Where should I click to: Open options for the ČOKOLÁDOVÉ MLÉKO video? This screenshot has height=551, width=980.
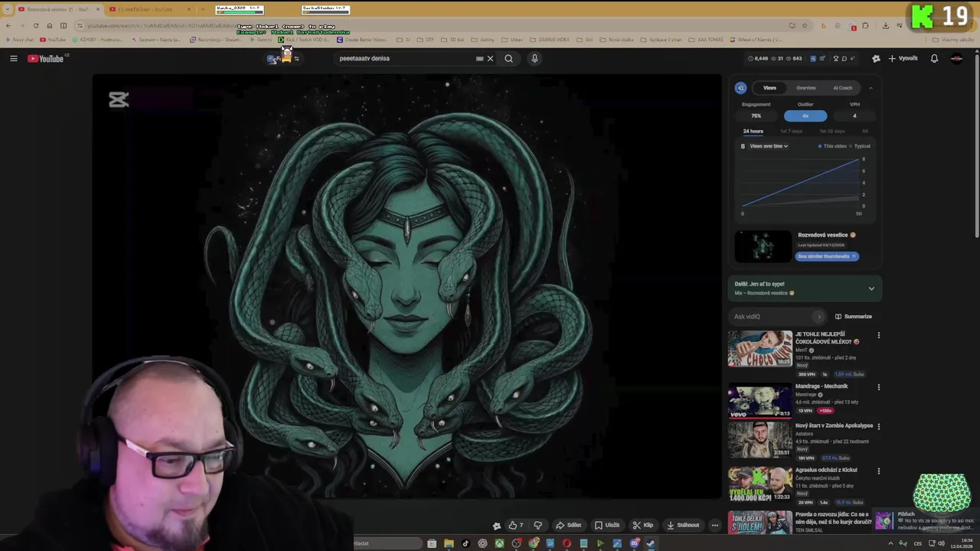coord(878,336)
